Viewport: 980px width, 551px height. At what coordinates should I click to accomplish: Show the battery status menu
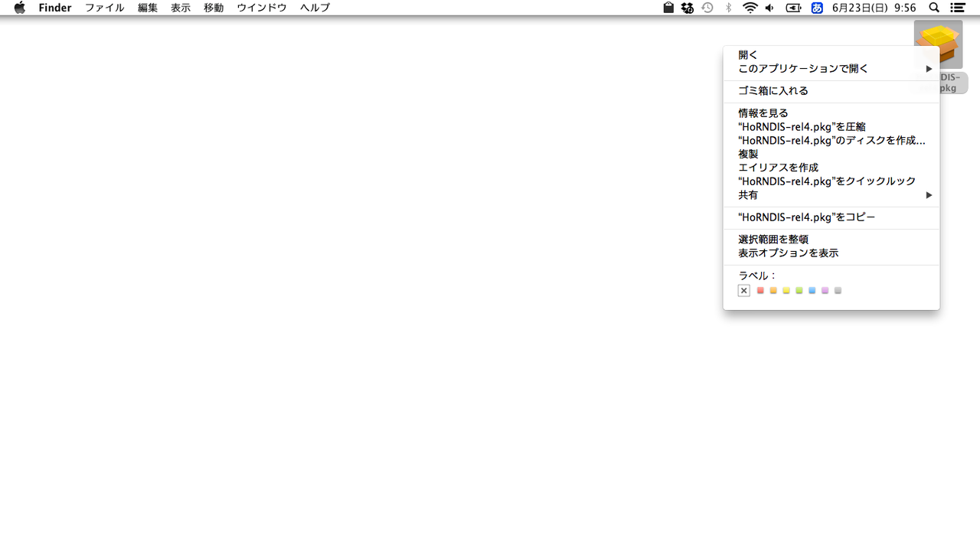click(794, 8)
